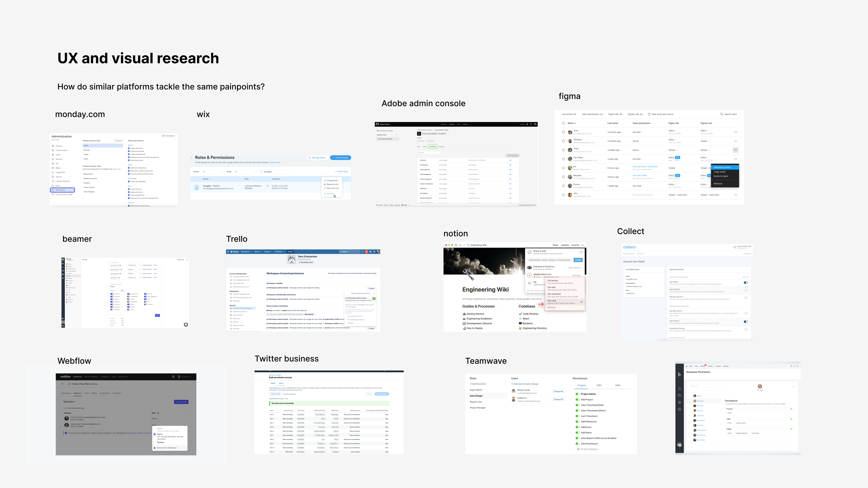
Task: Open the three-dot menu on douglas's row
Action: [346, 187]
